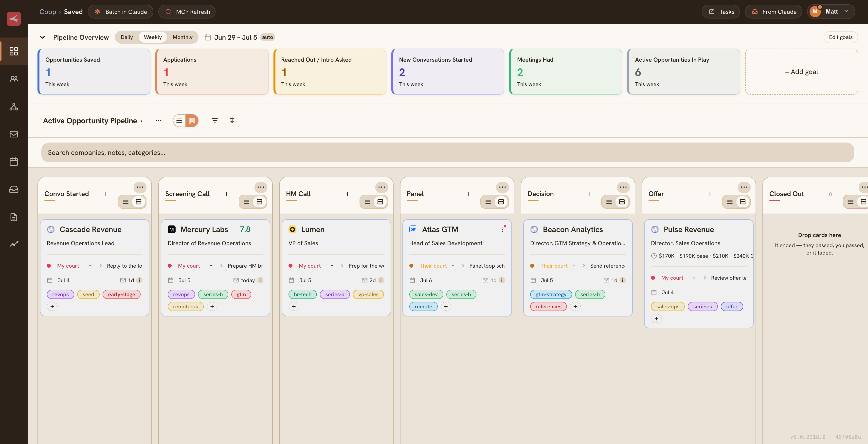The width and height of the screenshot is (868, 444).
Task: Open Decision column options menu
Action: tap(623, 187)
